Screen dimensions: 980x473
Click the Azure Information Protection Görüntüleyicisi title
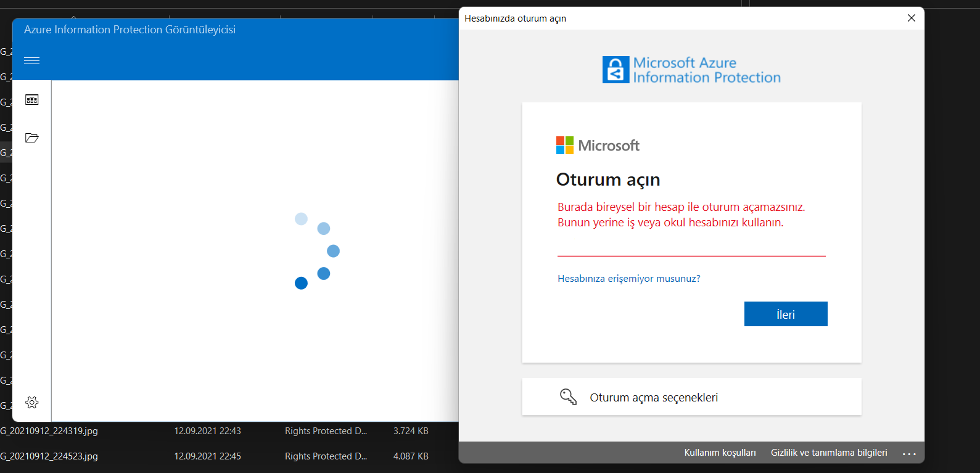click(130, 30)
